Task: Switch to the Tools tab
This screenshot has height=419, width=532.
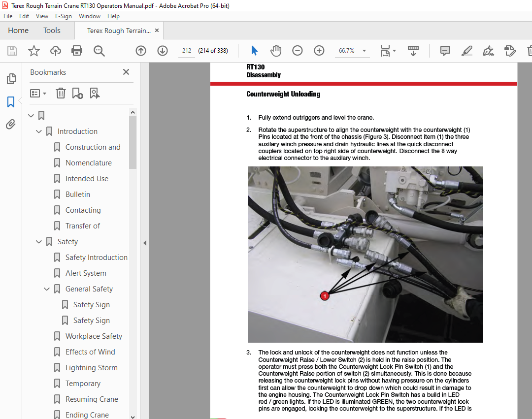Action: pyautogui.click(x=52, y=31)
